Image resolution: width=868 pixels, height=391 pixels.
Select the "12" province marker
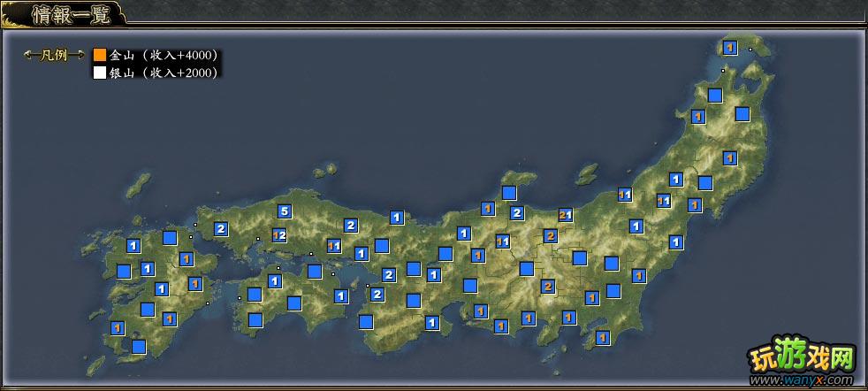[x=279, y=235]
